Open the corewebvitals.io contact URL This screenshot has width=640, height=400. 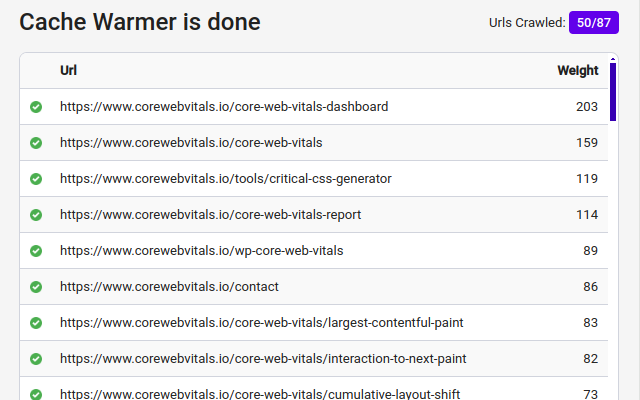pyautogui.click(x=169, y=287)
